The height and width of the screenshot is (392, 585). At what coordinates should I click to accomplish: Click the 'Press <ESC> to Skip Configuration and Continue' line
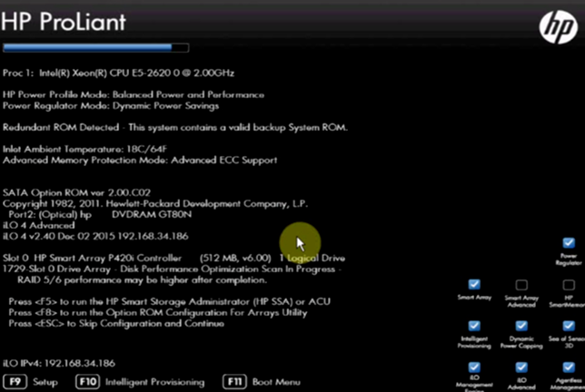(x=116, y=323)
